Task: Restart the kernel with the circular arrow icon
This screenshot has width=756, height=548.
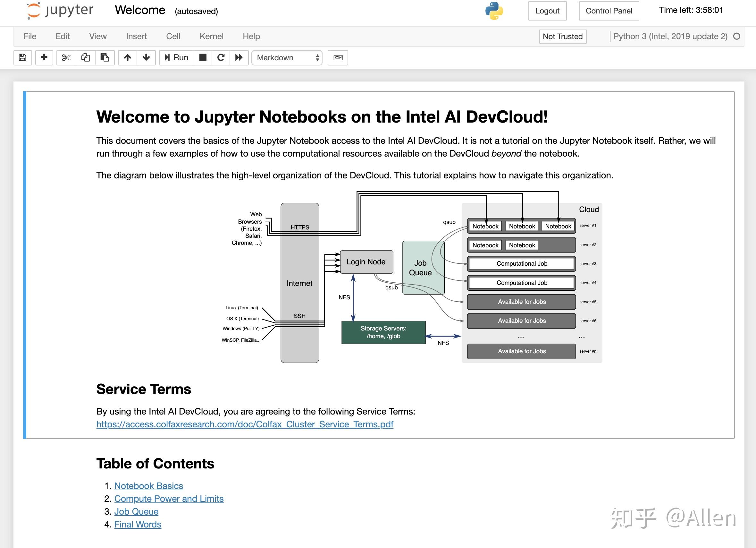Action: click(221, 58)
